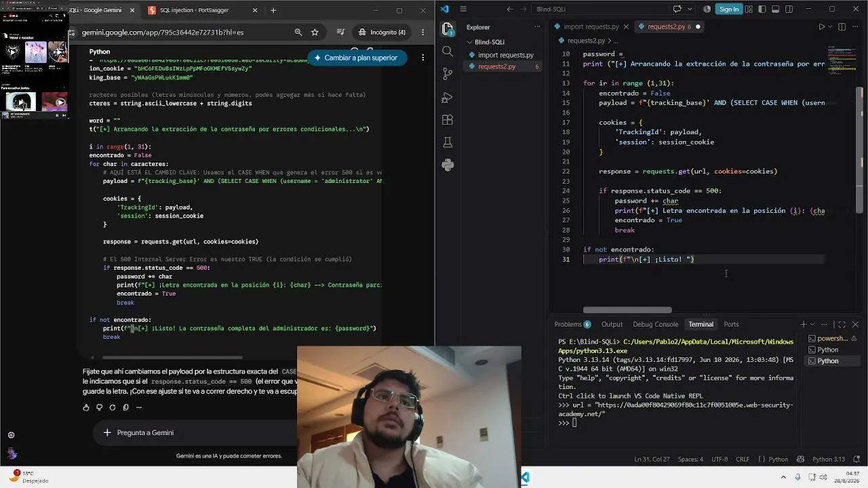868x488 pixels.
Task: Select the powershell terminal entry
Action: (832, 338)
